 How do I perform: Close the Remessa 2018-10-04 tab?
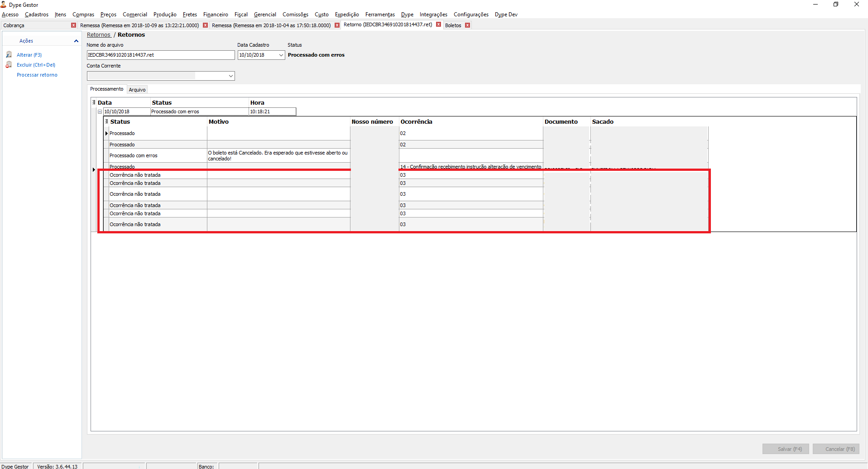(x=337, y=25)
